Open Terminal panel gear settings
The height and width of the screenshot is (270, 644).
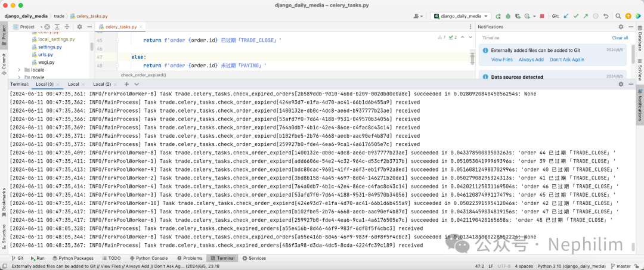tap(621, 84)
